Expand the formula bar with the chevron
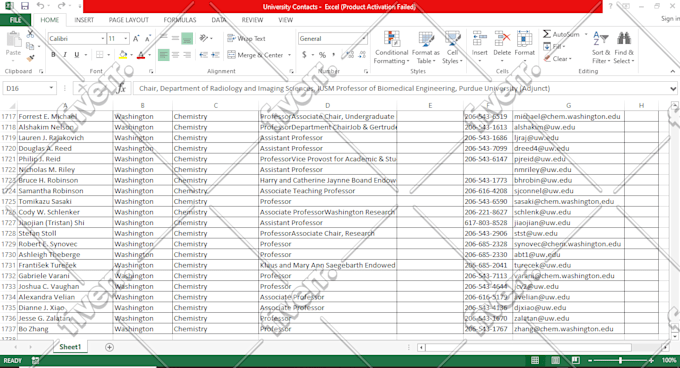 click(673, 88)
